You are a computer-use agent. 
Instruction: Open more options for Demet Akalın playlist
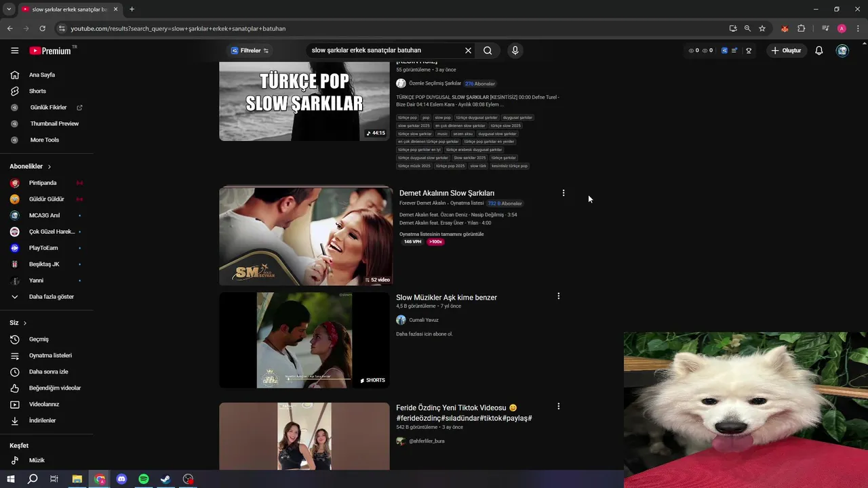pyautogui.click(x=563, y=193)
